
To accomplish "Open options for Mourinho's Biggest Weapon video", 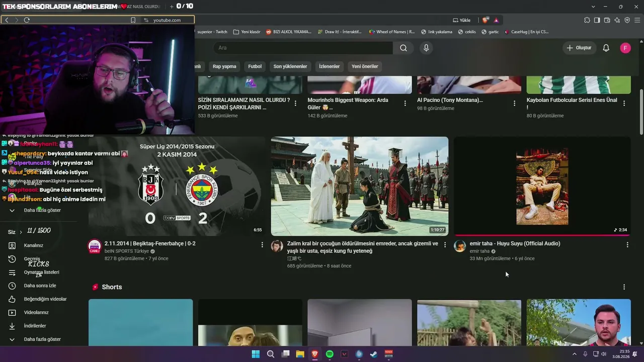I will (405, 103).
